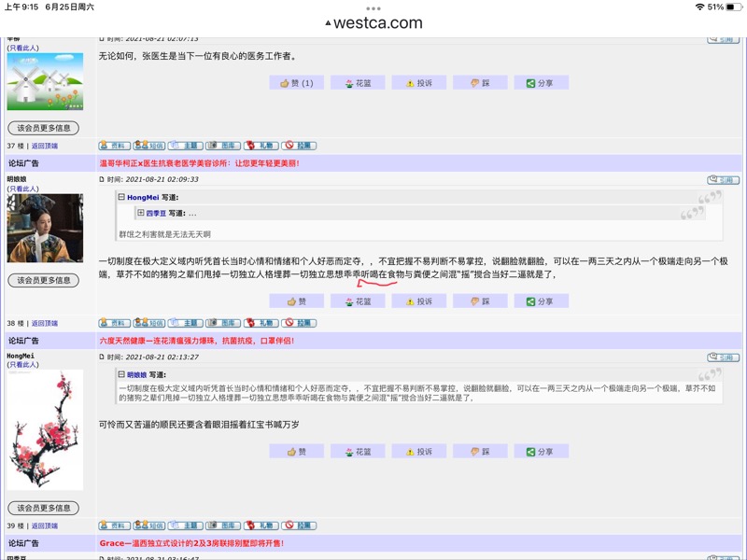The width and height of the screenshot is (747, 560).
Task: Click 返回顶端 next to 39 楼
Action: [x=45, y=525]
